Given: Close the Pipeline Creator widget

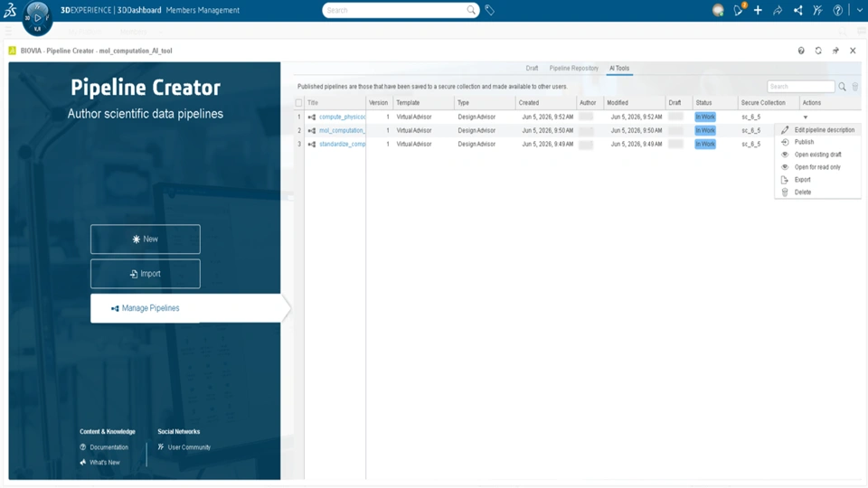Looking at the screenshot, I should (x=853, y=51).
